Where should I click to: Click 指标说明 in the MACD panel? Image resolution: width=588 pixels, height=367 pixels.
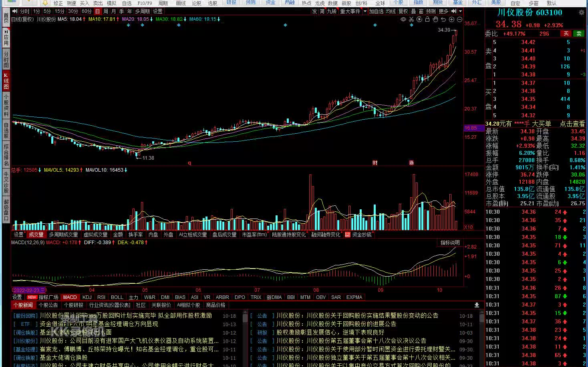coord(450,243)
